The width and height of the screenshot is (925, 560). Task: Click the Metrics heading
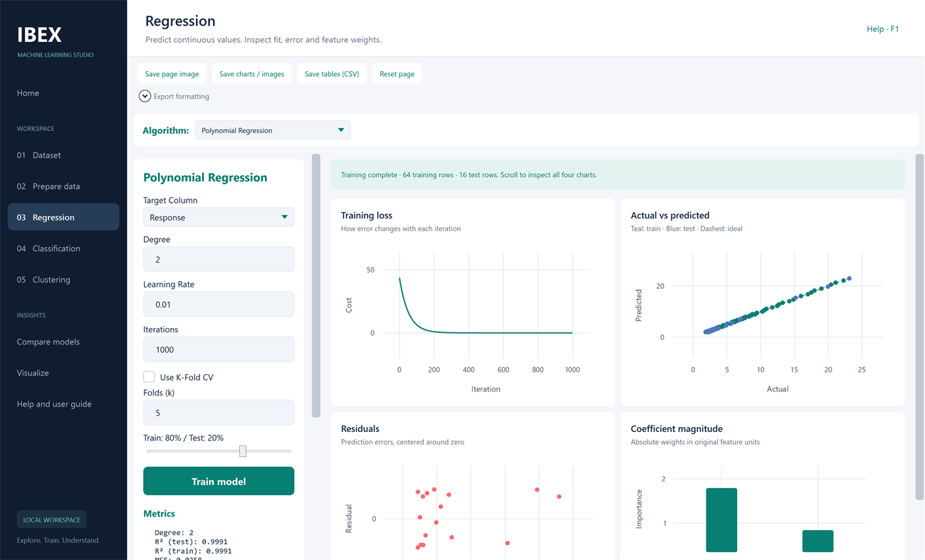pos(159,513)
